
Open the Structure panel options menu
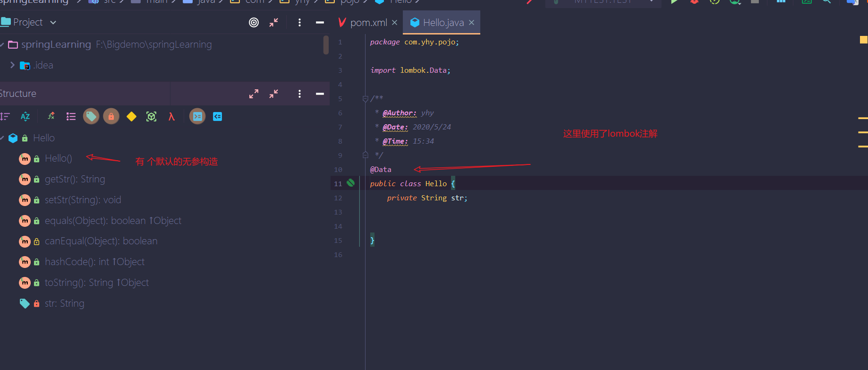299,94
